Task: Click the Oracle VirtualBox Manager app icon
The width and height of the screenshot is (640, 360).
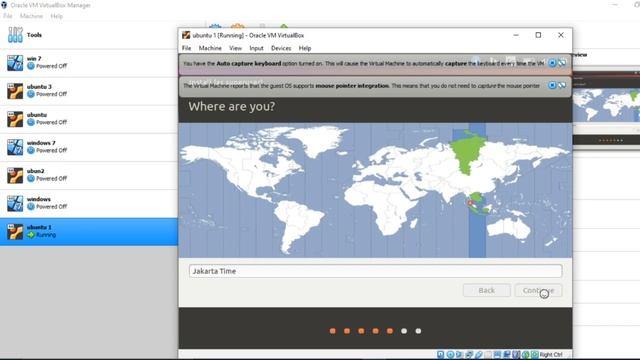Action: (4, 5)
